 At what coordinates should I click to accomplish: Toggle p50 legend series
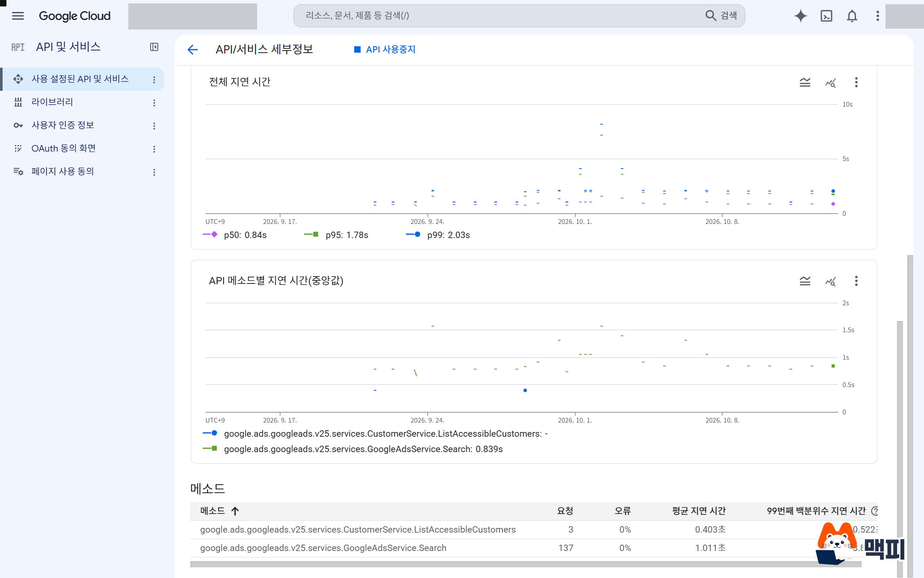click(234, 235)
